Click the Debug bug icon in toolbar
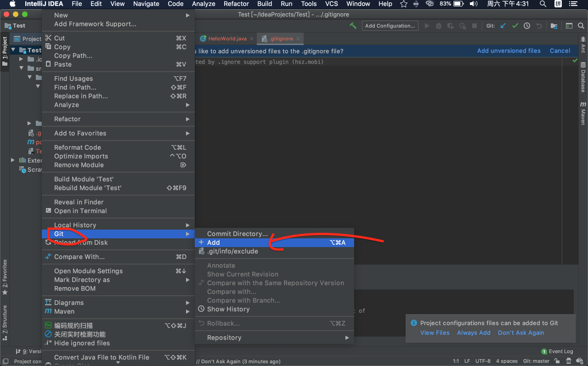 pyautogui.click(x=439, y=26)
